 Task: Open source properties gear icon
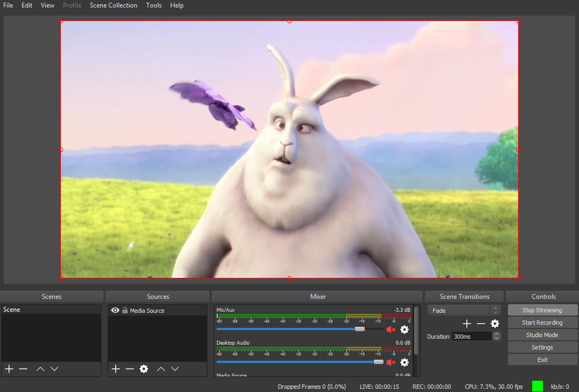144,369
